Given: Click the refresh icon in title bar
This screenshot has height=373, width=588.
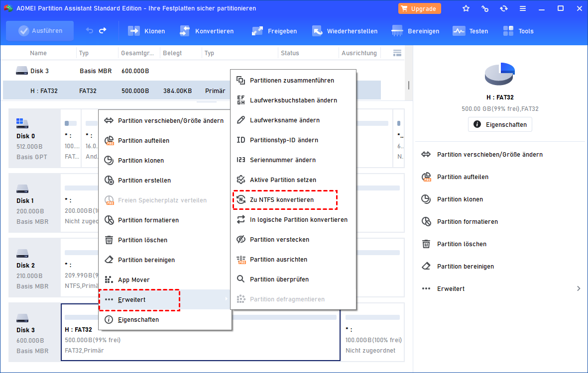Looking at the screenshot, I should point(504,8).
